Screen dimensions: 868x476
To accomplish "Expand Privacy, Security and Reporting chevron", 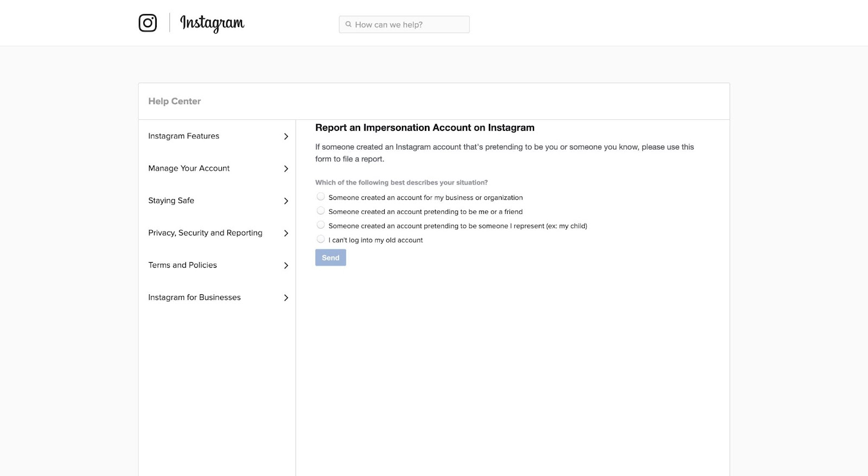I will 286,233.
